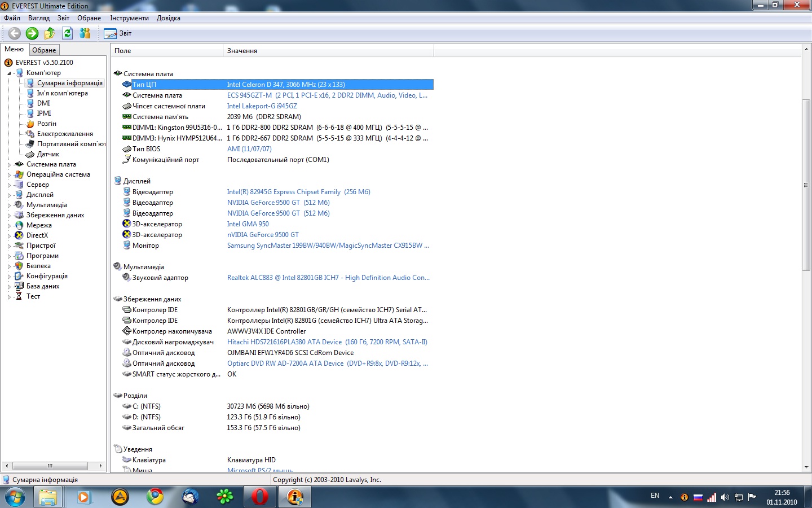Click the sidebar horizontal scrollbar thumb
Screen dimensions: 812x508
click(x=50, y=466)
